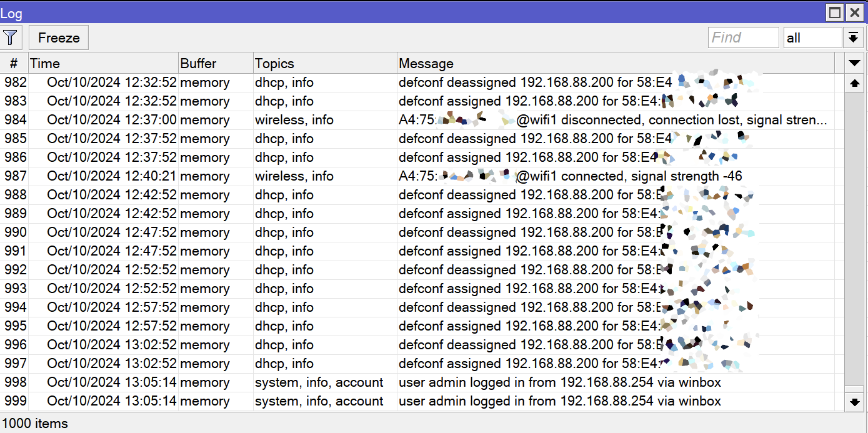Screen dimensions: 868x433
Task: Click the scrollbar up arrow
Action: click(x=854, y=83)
